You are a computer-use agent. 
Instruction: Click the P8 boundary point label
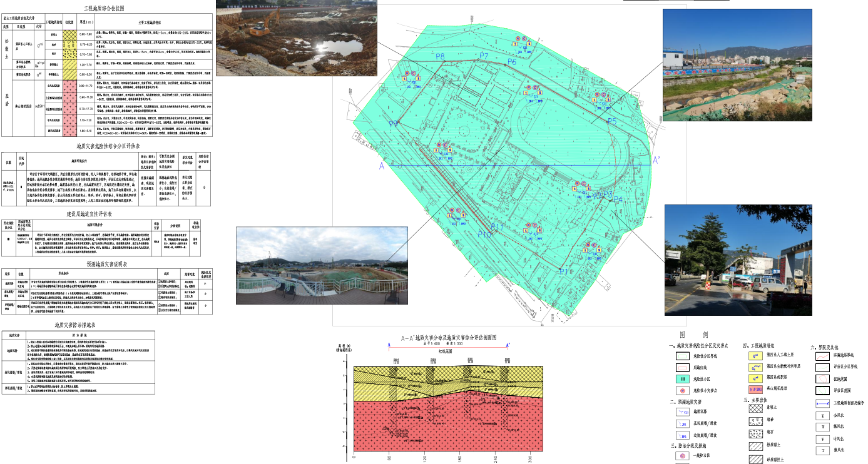pyautogui.click(x=440, y=57)
